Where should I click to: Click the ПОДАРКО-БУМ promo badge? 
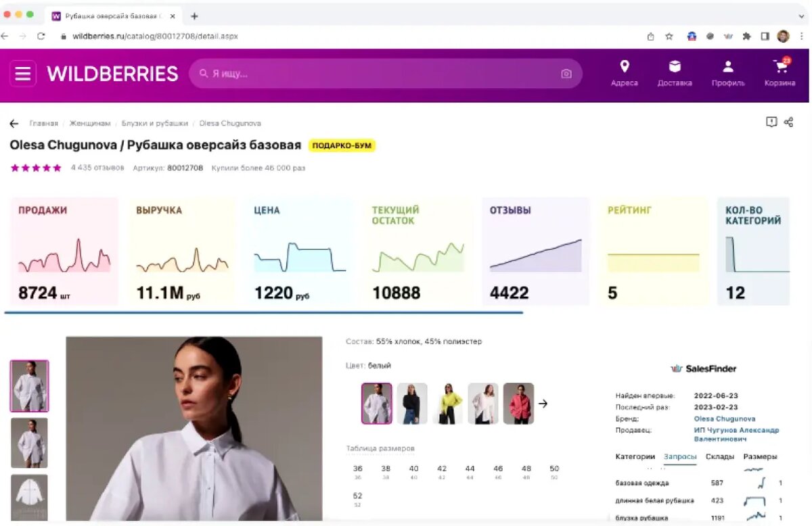click(x=342, y=145)
